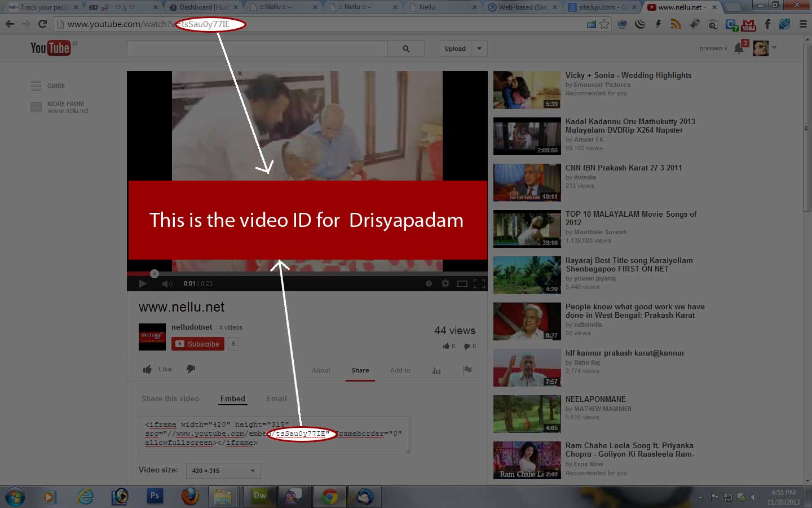Viewport: 812px width, 508px height.
Task: Enter fullscreen mode on the video player
Action: coord(479,283)
